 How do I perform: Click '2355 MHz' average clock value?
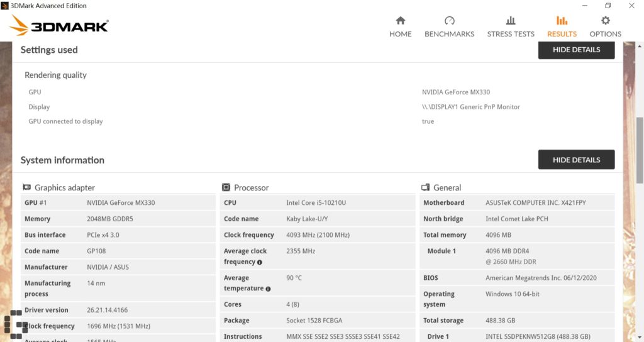pyautogui.click(x=301, y=251)
